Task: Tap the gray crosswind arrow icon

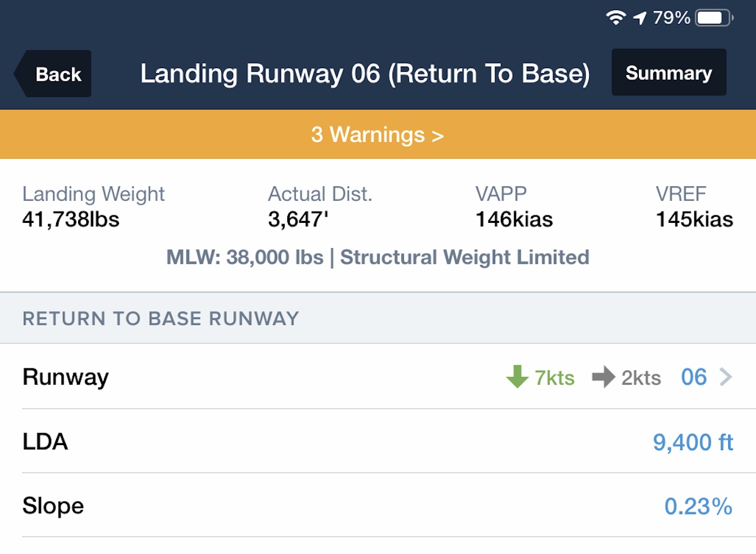Action: click(x=604, y=378)
